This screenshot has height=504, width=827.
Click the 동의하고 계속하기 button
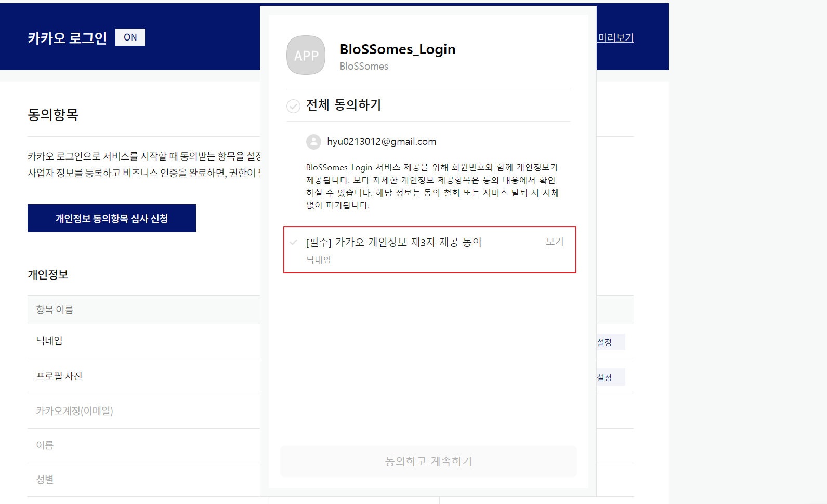428,461
